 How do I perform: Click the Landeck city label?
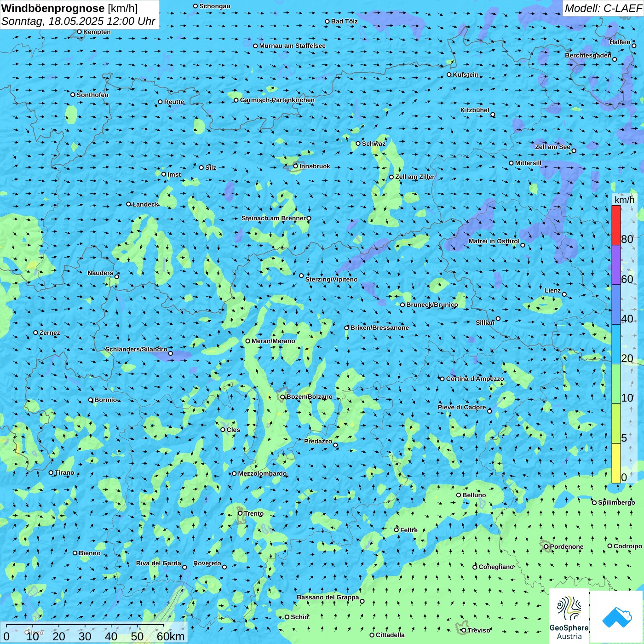(145, 204)
